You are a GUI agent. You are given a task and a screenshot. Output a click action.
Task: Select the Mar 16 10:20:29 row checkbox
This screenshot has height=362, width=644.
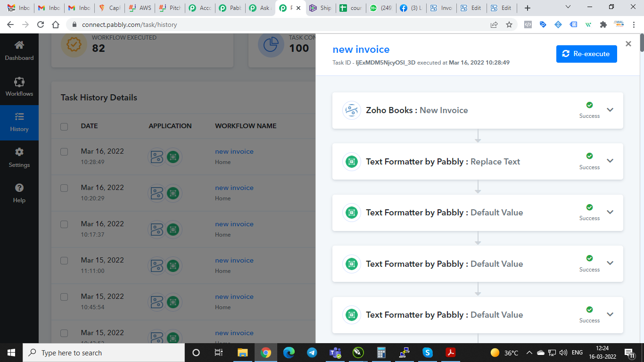tap(64, 188)
